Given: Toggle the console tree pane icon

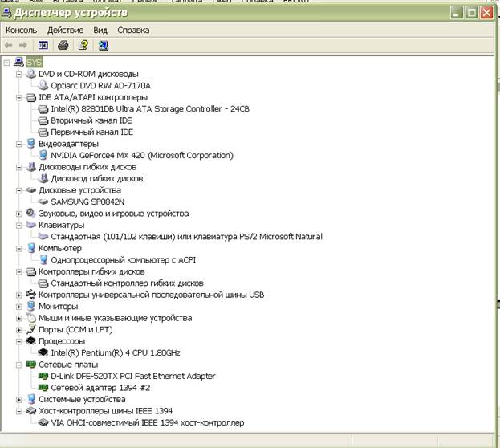Looking at the screenshot, I should 43,45.
